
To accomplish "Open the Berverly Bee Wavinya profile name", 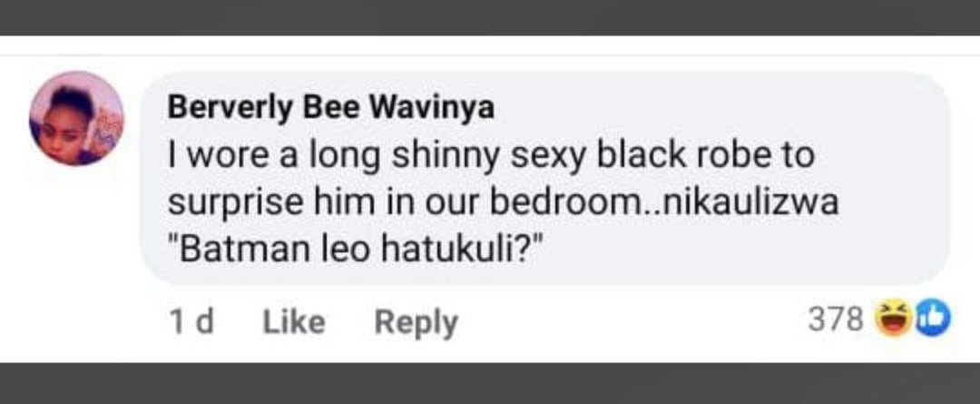I will pos(331,108).
